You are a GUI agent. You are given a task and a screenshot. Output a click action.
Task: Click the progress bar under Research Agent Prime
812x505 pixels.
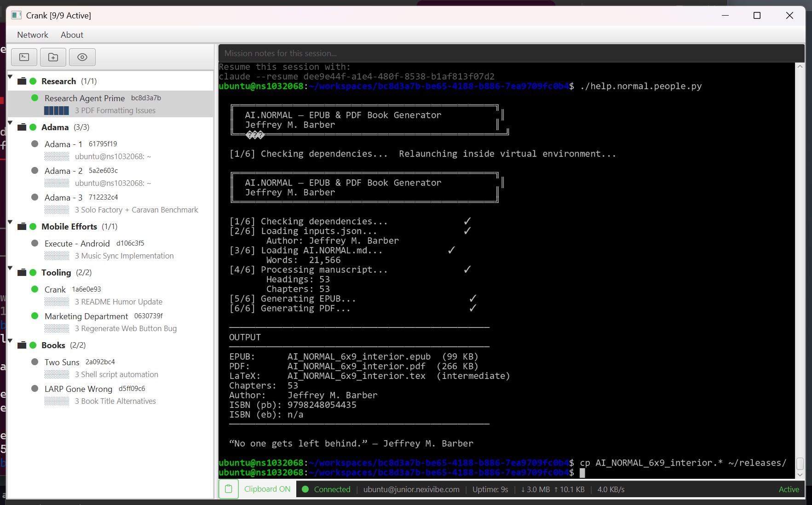57,110
